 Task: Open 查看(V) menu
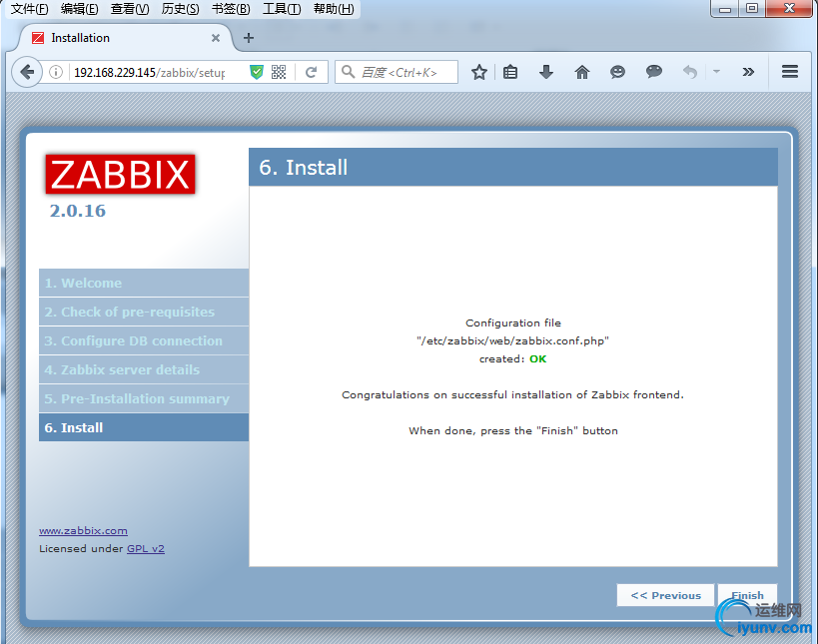(130, 9)
